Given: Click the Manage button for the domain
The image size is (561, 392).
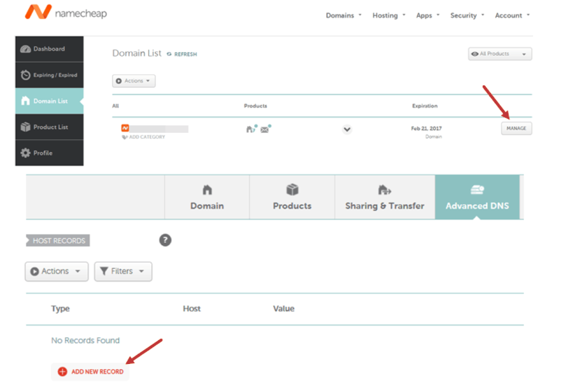Looking at the screenshot, I should tap(517, 128).
